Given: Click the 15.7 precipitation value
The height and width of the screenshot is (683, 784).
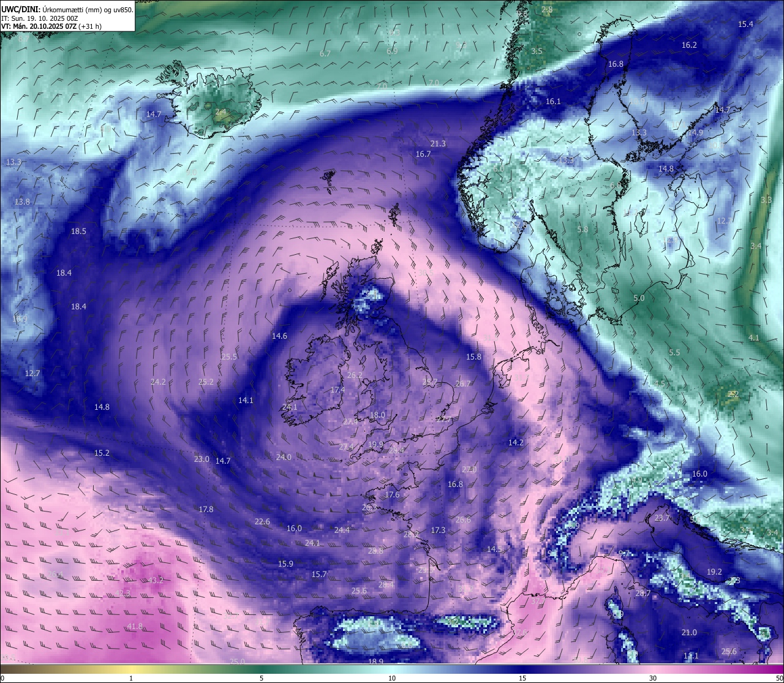Looking at the screenshot, I should (319, 574).
